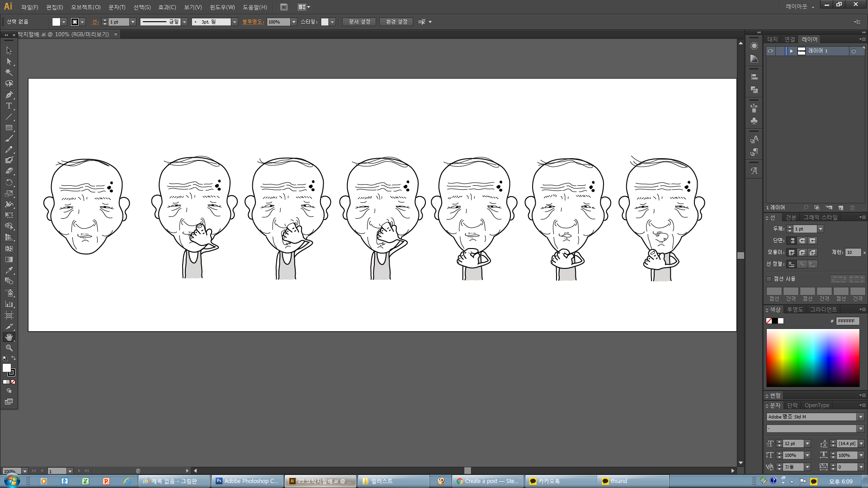Switch to the 그라디언트 panel tab

point(823,310)
